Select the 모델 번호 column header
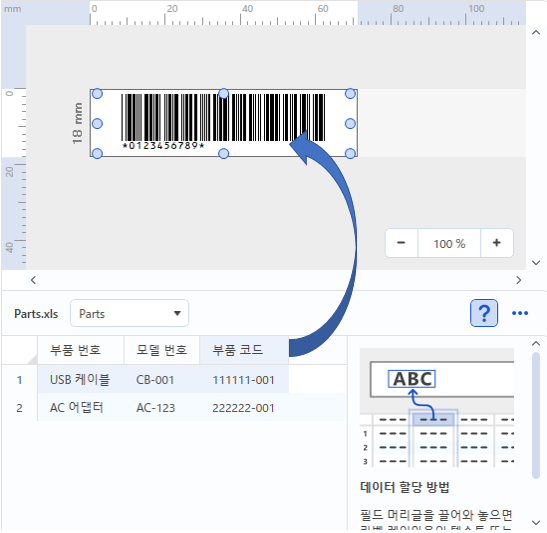 tap(162, 350)
